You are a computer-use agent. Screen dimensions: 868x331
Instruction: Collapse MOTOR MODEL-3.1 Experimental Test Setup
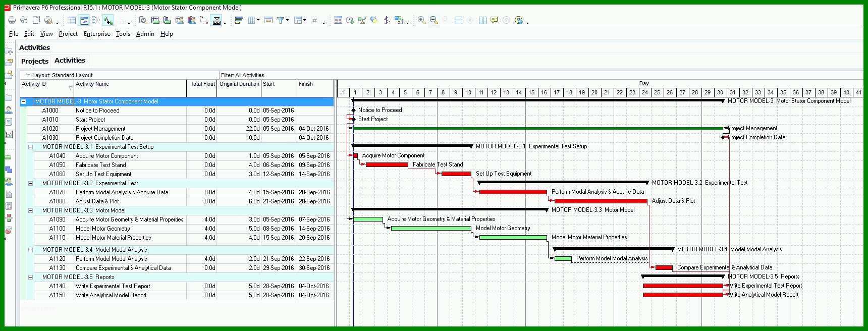point(30,147)
